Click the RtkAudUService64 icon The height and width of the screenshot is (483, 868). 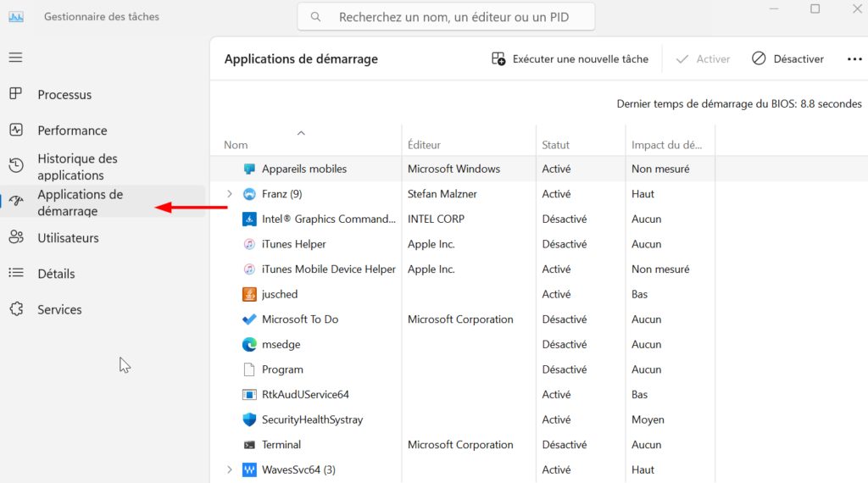pos(250,395)
